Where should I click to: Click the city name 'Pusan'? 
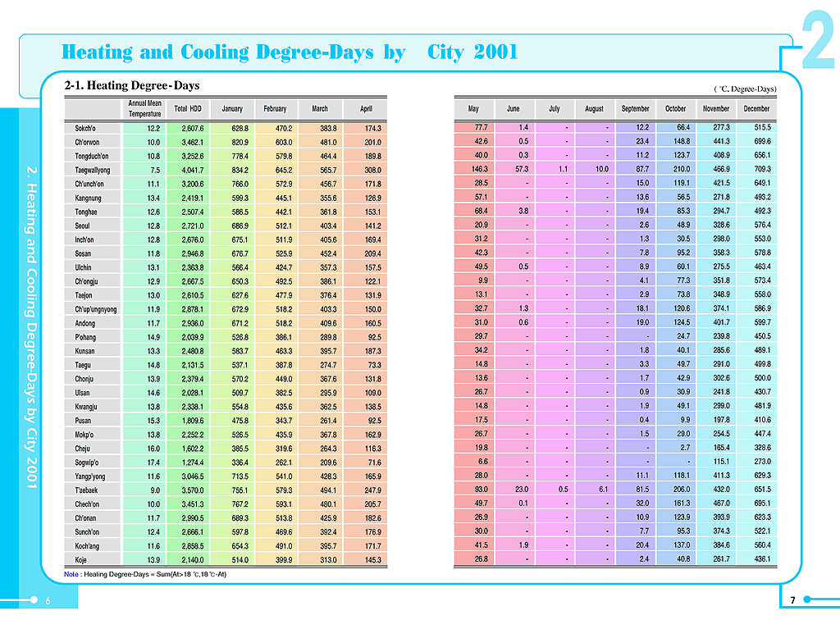[83, 422]
